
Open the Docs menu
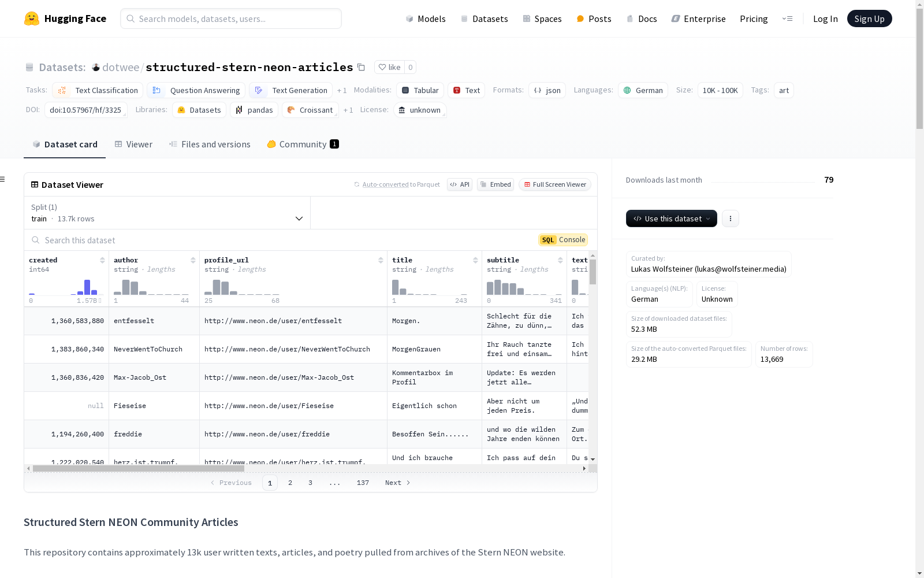point(642,18)
